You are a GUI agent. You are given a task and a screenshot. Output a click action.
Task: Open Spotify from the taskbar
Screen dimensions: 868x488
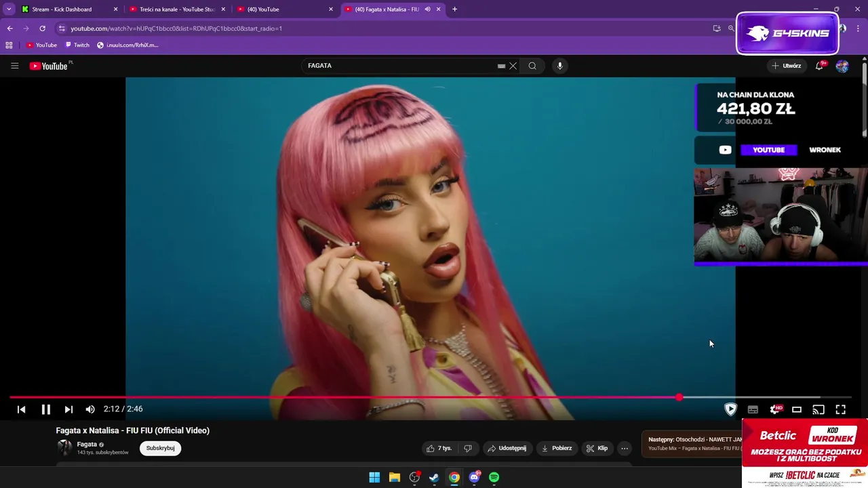[494, 478]
